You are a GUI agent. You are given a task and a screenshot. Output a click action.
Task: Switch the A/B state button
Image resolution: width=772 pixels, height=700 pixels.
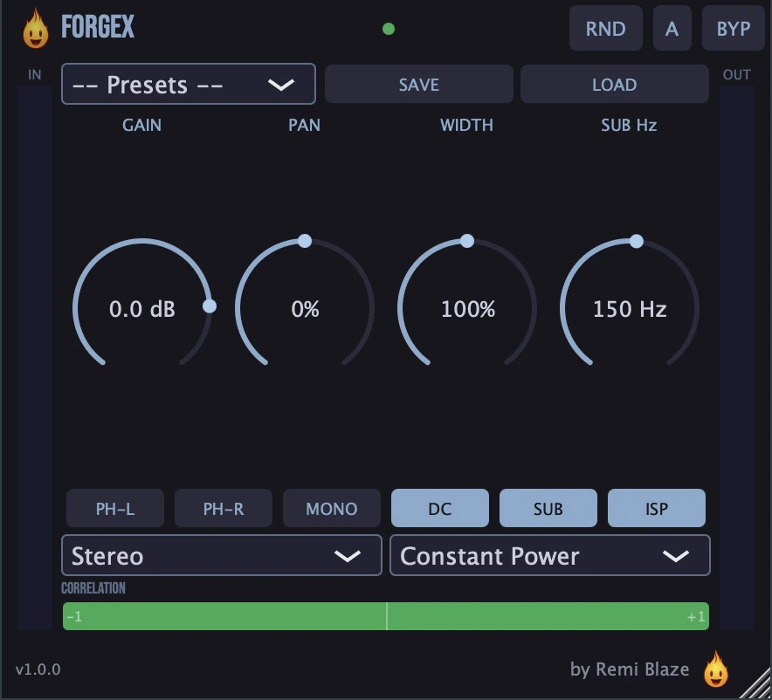pyautogui.click(x=672, y=29)
